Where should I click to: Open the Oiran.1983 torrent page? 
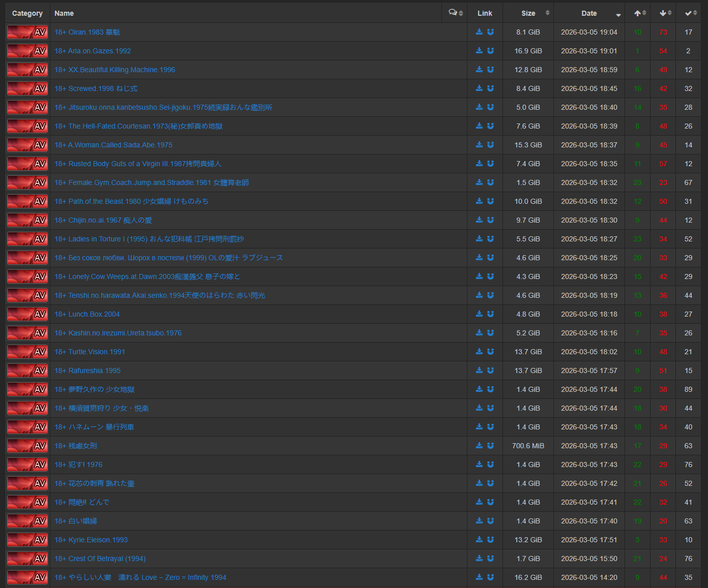pyautogui.click(x=87, y=32)
